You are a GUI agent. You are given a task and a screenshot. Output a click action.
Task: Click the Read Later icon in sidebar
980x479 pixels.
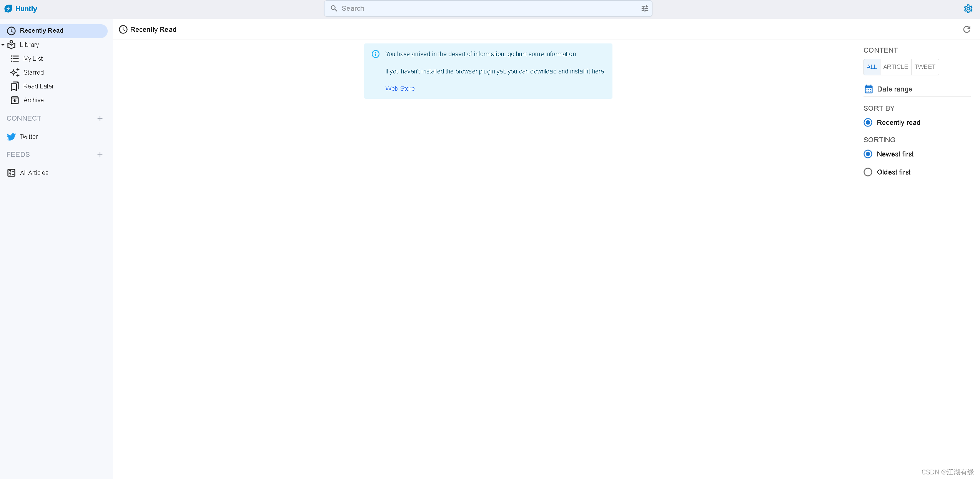pyautogui.click(x=14, y=86)
